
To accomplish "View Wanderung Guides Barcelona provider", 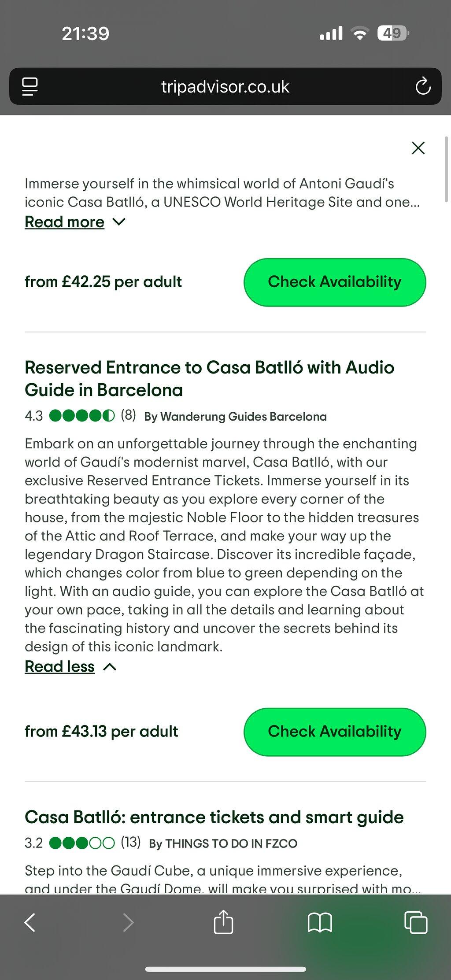I will tap(236, 416).
